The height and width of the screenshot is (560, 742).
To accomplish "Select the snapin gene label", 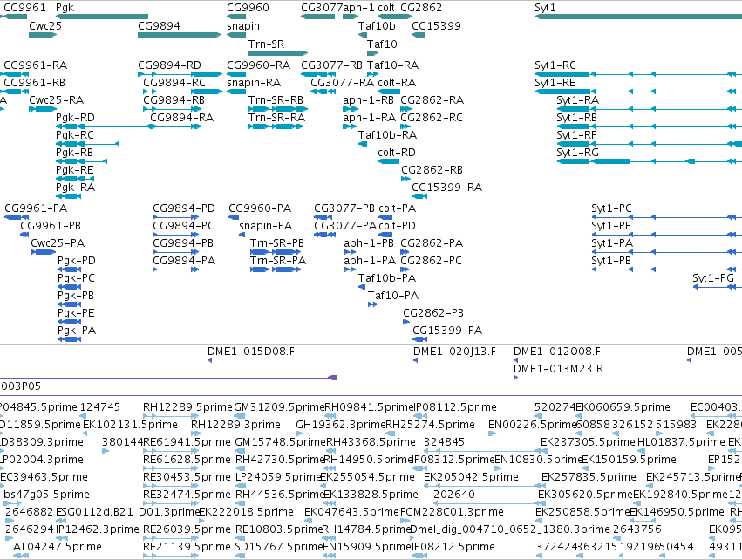I will 243,26.
